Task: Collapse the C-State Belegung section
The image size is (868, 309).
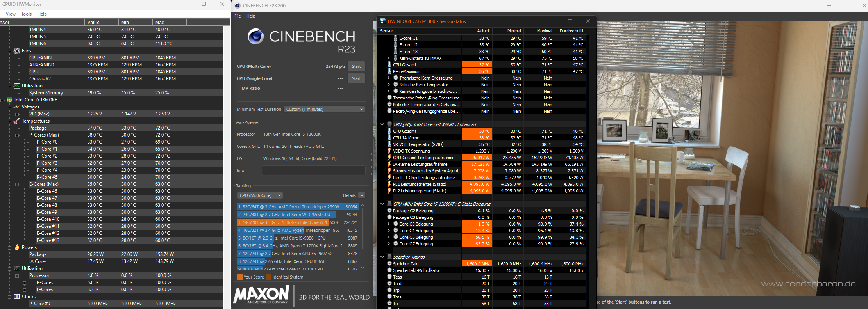Action: [x=382, y=204]
